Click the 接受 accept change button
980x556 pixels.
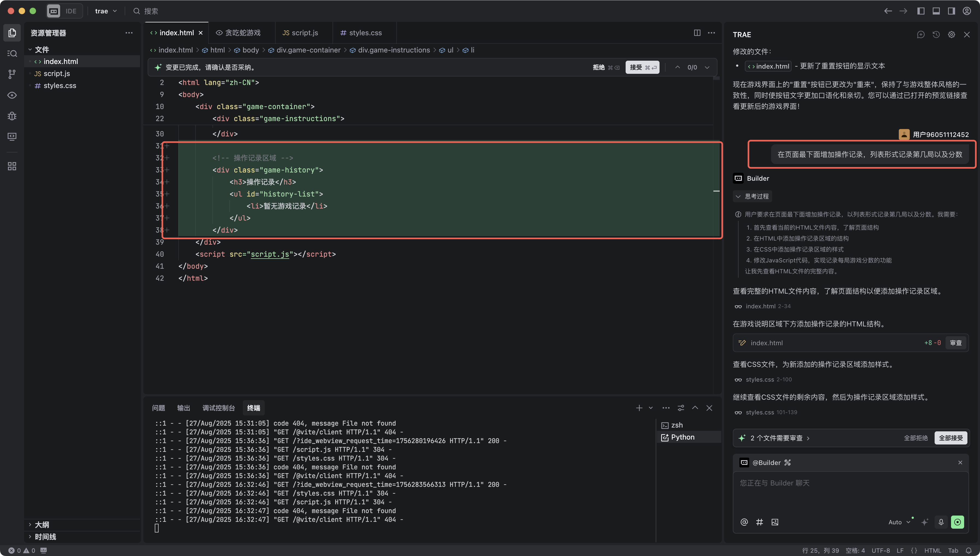coord(642,67)
